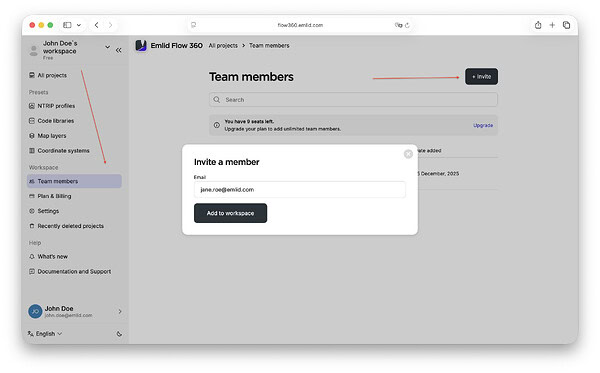Click the Emlid Flow 360 logo
The height and width of the screenshot is (373, 600).
tap(141, 46)
